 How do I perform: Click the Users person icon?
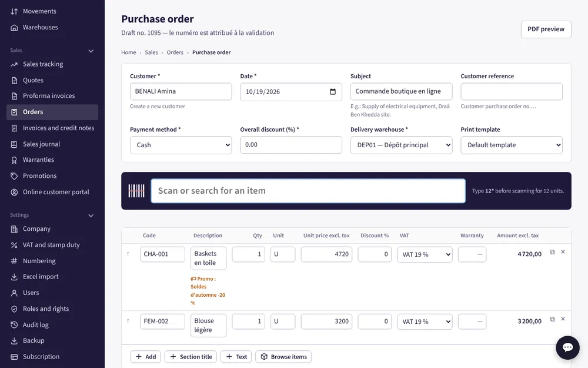click(14, 293)
